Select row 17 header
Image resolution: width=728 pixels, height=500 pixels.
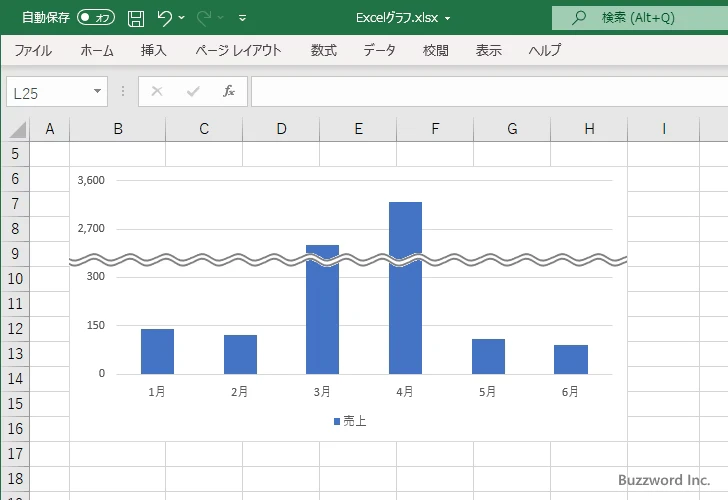tap(15, 454)
